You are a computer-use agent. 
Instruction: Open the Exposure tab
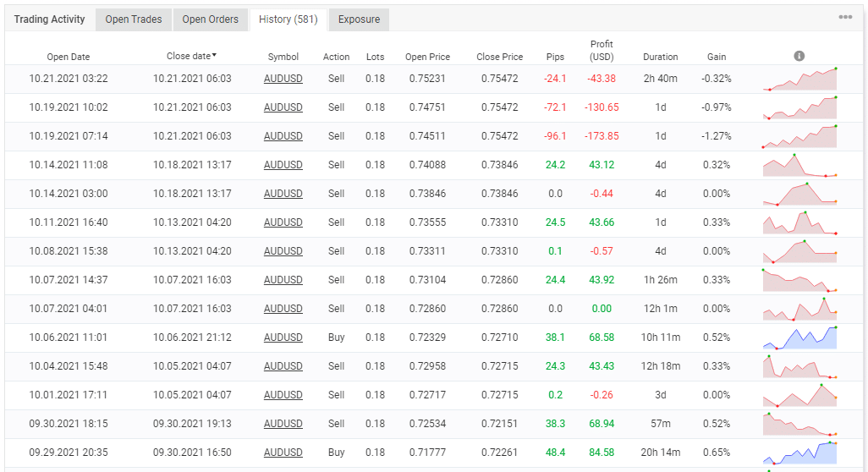[359, 19]
